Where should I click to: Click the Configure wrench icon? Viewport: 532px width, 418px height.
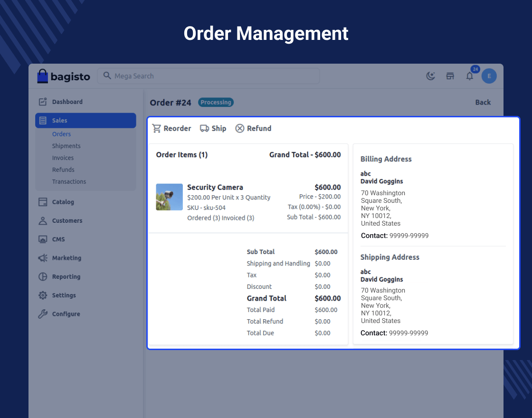43,314
